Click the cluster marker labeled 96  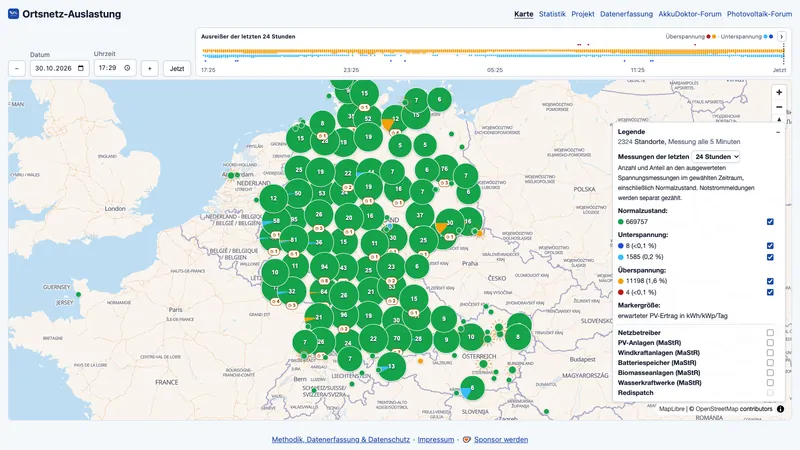tap(344, 315)
